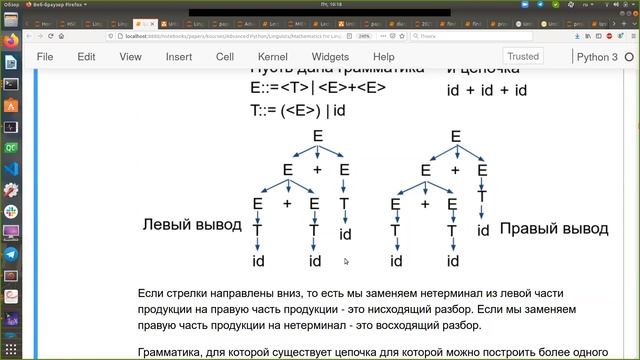Viewport: 640px width, 360px height.
Task: Close the active browser tab
Action: tap(153, 24)
